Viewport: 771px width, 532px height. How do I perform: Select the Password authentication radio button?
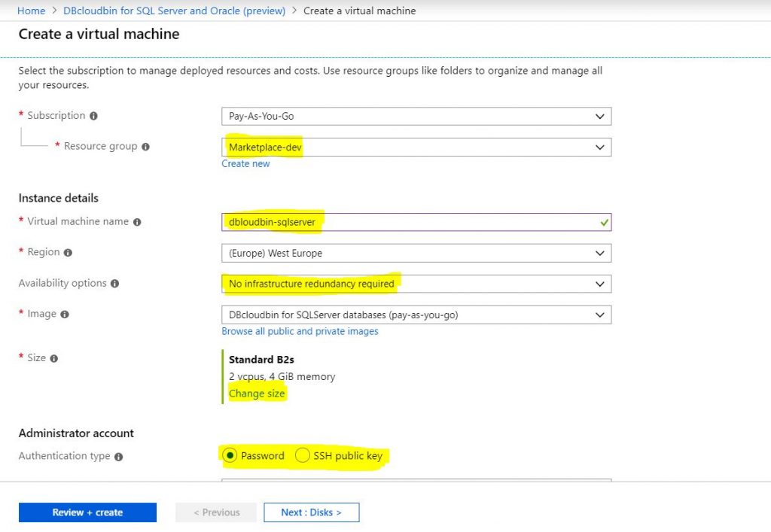click(230, 455)
